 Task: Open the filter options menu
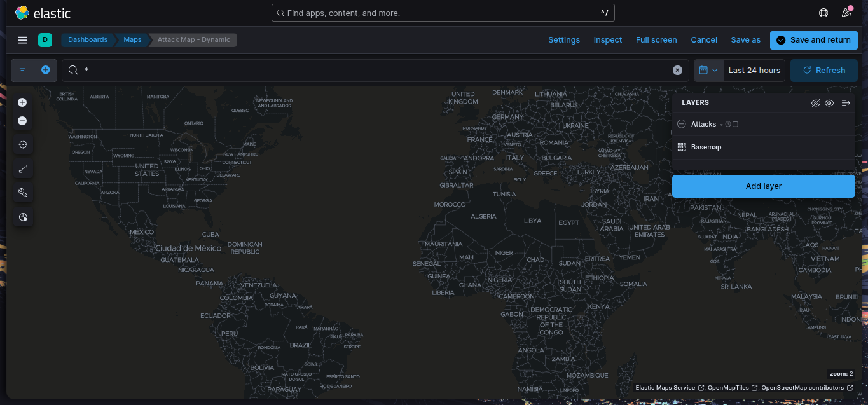(x=22, y=71)
